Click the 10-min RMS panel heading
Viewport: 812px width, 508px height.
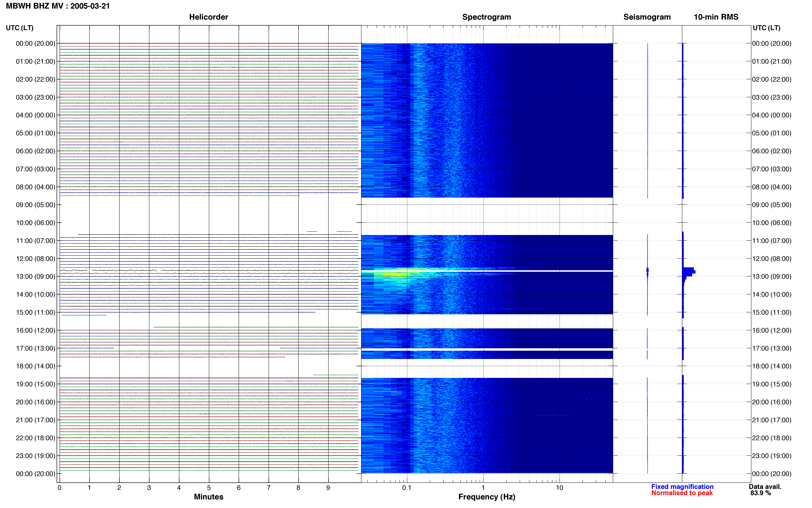tap(716, 17)
